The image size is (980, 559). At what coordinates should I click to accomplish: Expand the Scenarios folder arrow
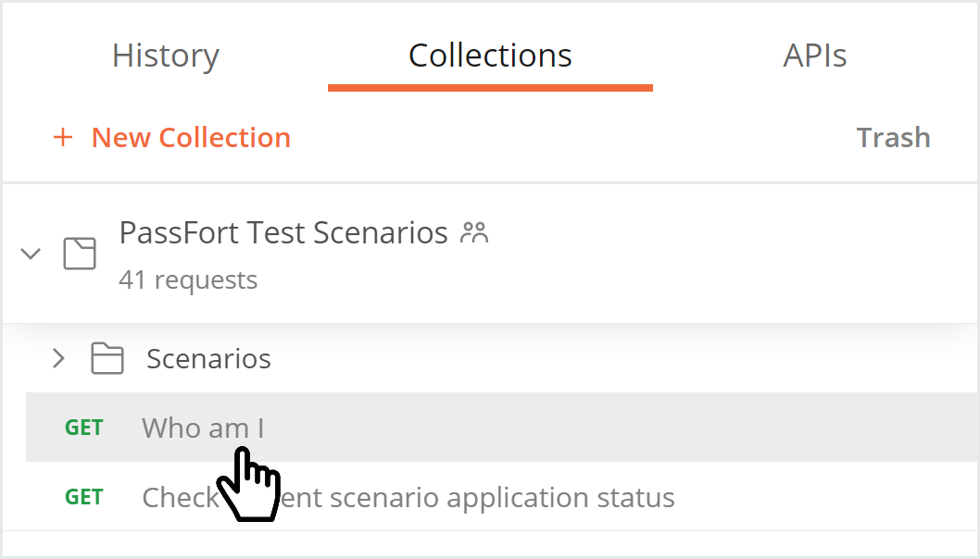point(58,358)
